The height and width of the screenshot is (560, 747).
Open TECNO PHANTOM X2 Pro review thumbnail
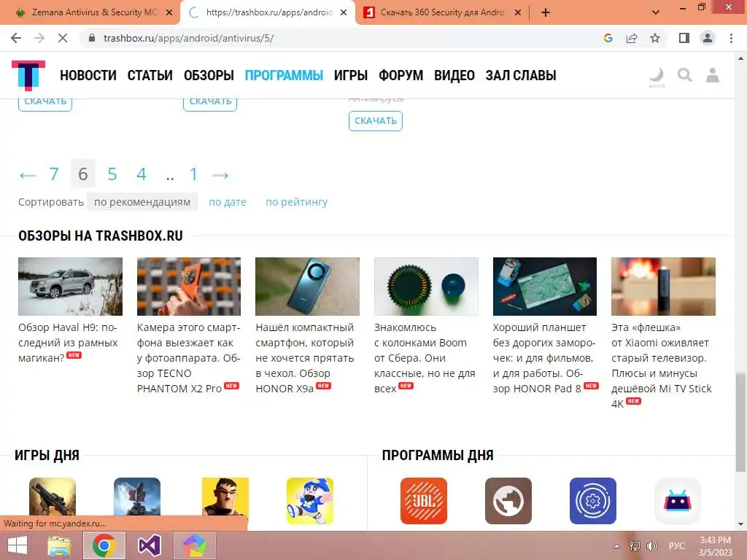point(189,286)
